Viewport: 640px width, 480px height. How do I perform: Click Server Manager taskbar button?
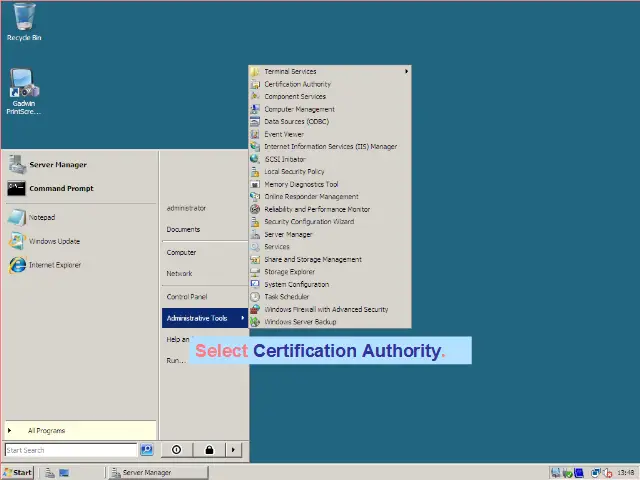pos(159,472)
